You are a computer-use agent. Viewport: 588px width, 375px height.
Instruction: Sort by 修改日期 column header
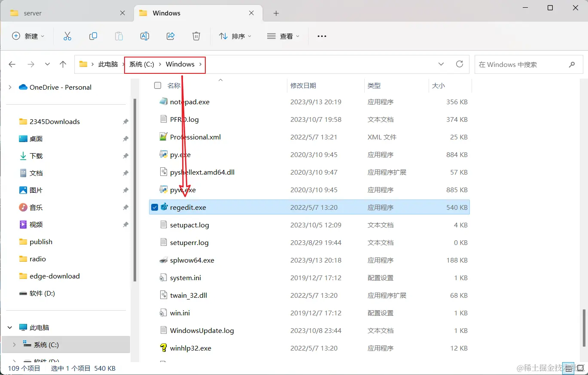303,85
